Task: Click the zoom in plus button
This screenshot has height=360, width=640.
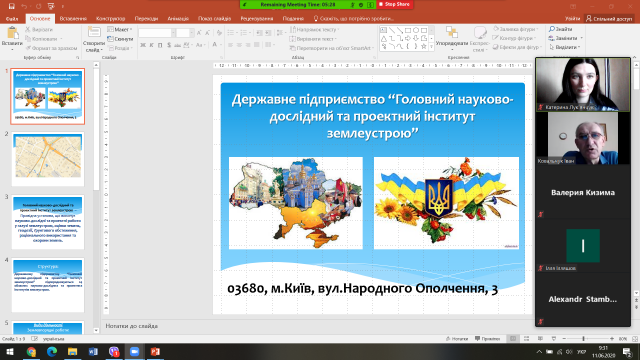Action: coord(612,339)
